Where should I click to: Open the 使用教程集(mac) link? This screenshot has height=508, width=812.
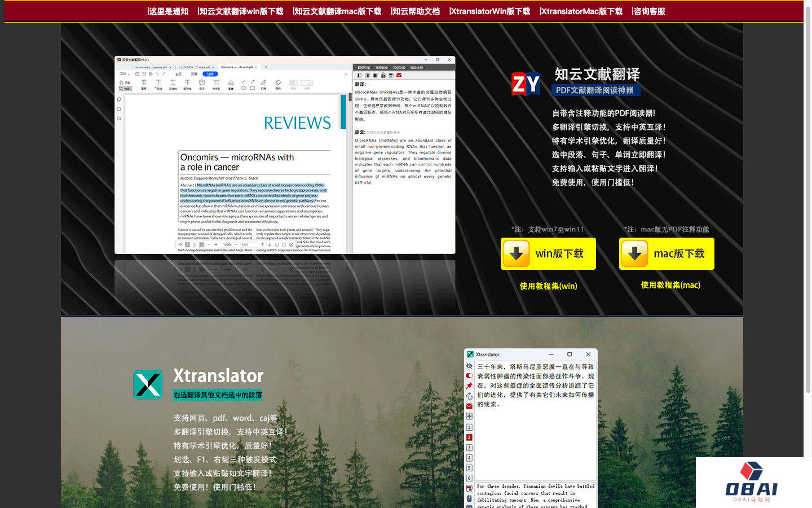click(x=670, y=285)
